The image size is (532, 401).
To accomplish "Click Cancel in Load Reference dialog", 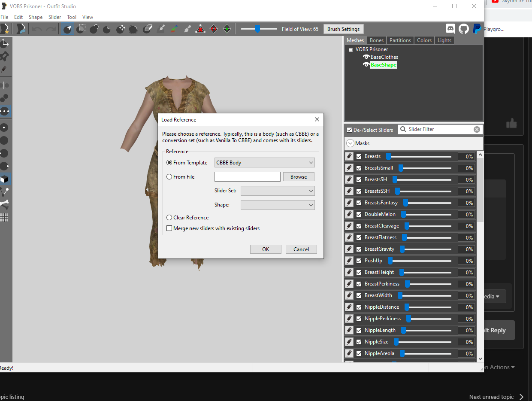I will [301, 249].
